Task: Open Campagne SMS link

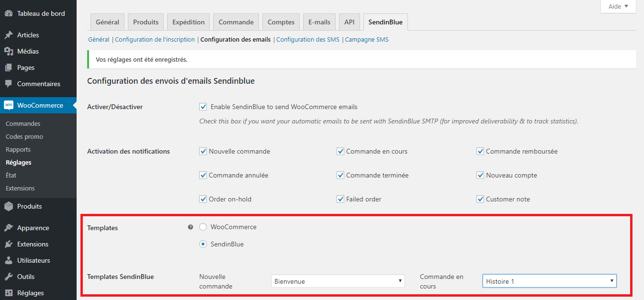Action: tap(367, 40)
